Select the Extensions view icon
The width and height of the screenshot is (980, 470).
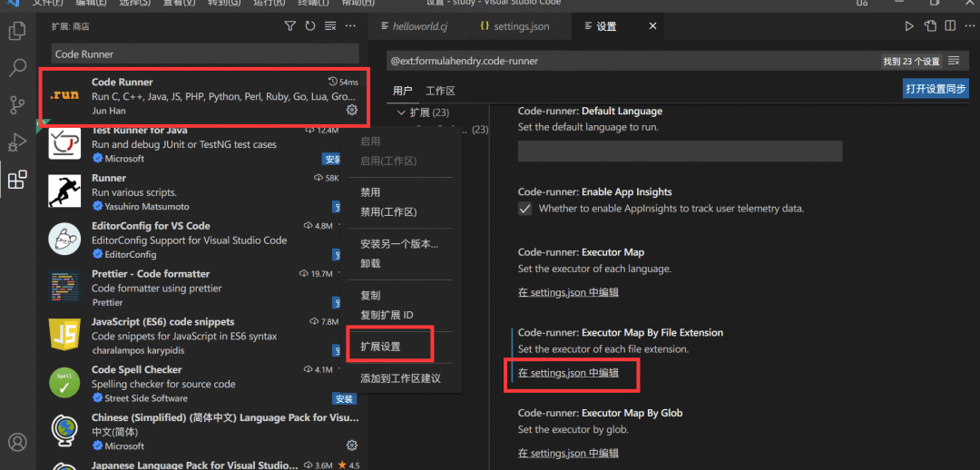17,180
